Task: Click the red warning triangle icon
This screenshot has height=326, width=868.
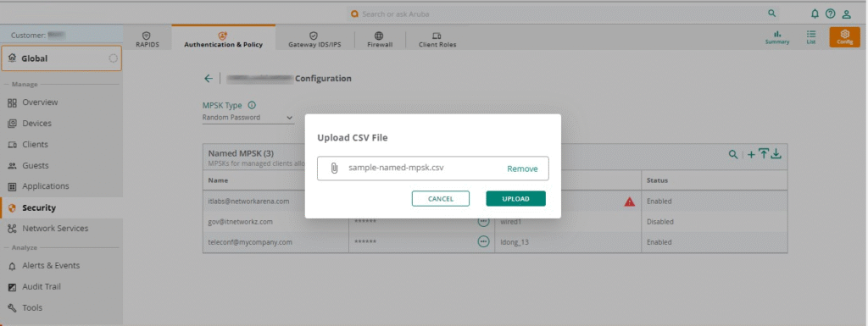Action: pos(630,202)
